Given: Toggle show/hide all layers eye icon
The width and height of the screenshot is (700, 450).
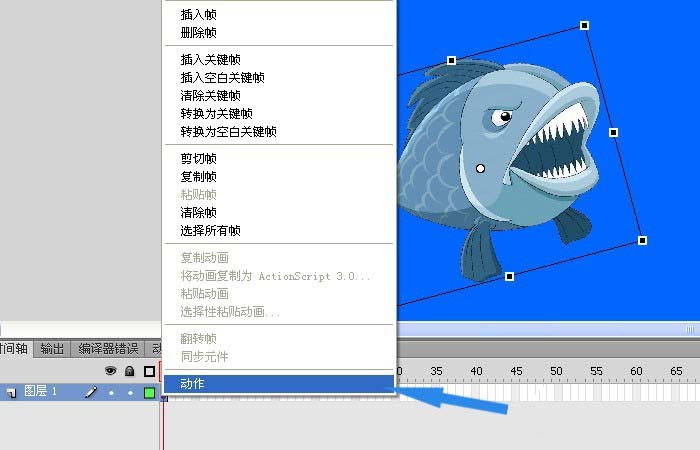Looking at the screenshot, I should point(110,371).
